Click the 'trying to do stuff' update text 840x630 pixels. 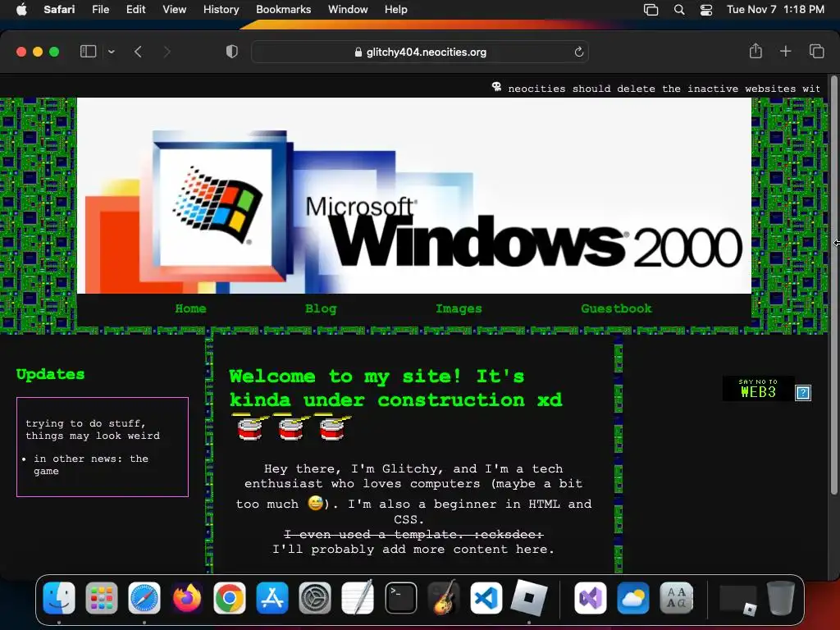(x=93, y=430)
